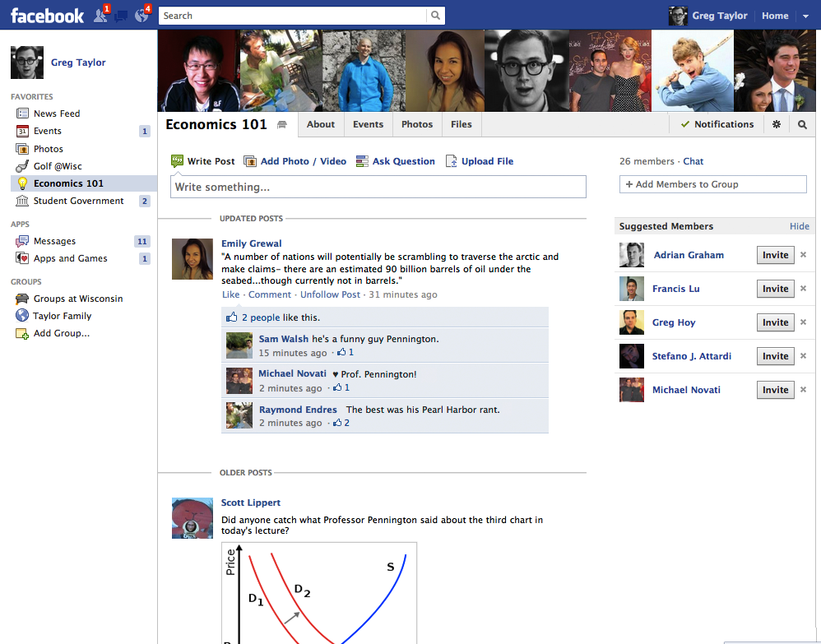Open the group settings gear icon
Image resolution: width=821 pixels, height=644 pixels.
pyautogui.click(x=777, y=125)
